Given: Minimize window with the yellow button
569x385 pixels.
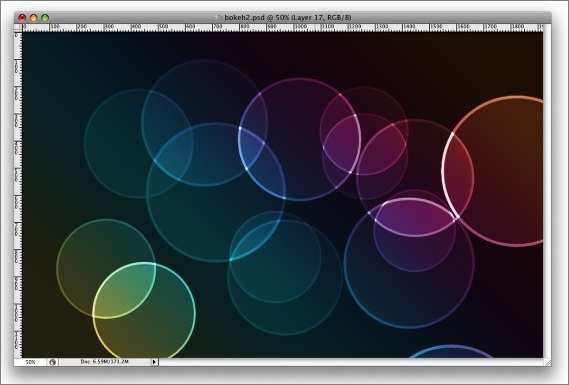Looking at the screenshot, I should [33, 18].
